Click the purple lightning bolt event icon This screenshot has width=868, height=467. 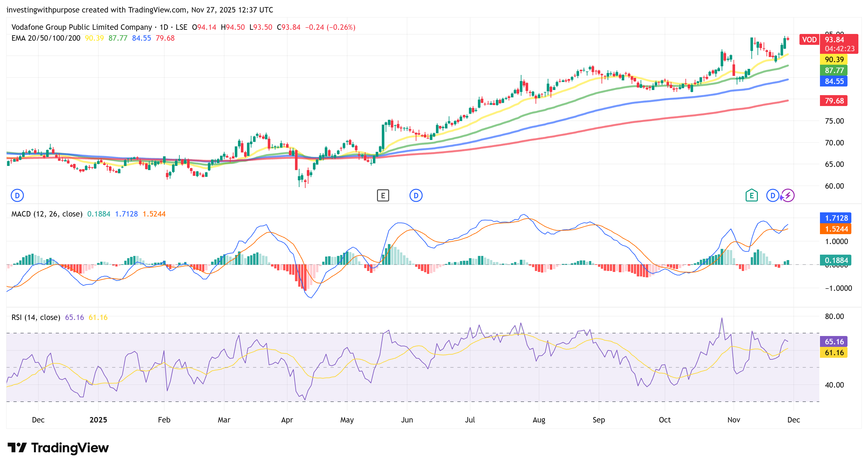[x=788, y=195]
